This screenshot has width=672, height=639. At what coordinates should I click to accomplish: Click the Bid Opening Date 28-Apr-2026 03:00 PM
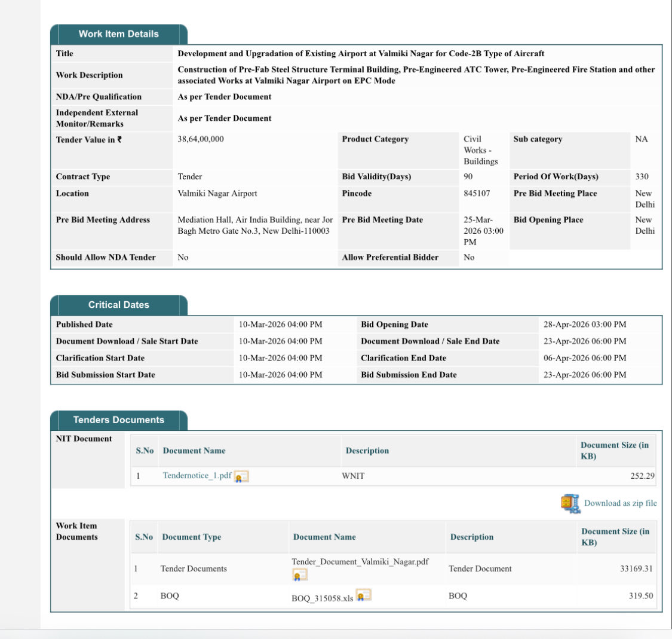tap(585, 325)
